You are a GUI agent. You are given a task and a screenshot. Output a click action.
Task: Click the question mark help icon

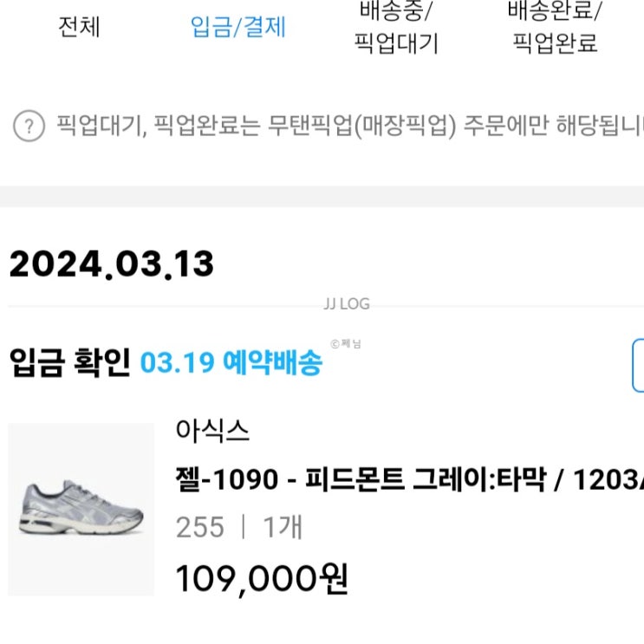point(29,127)
